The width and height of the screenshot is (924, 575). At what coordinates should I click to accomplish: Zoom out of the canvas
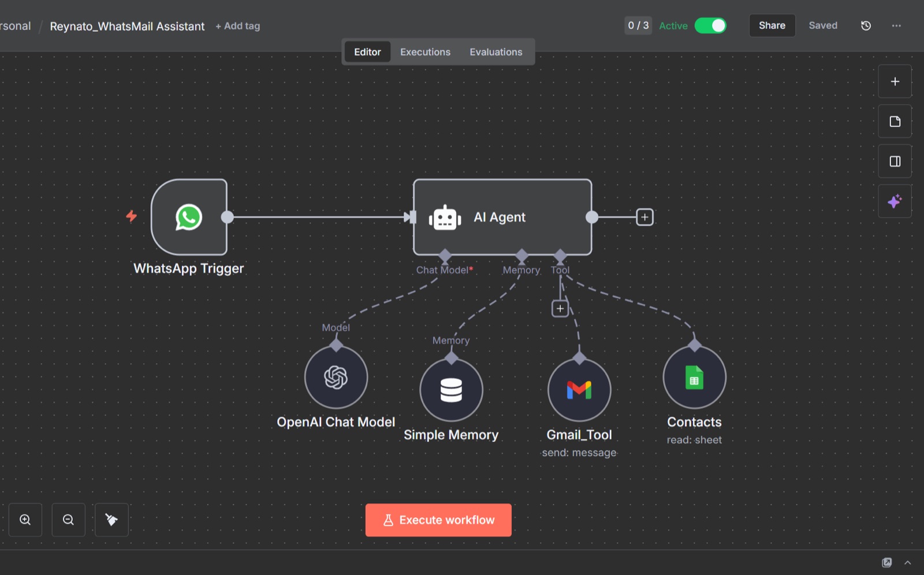(x=68, y=520)
